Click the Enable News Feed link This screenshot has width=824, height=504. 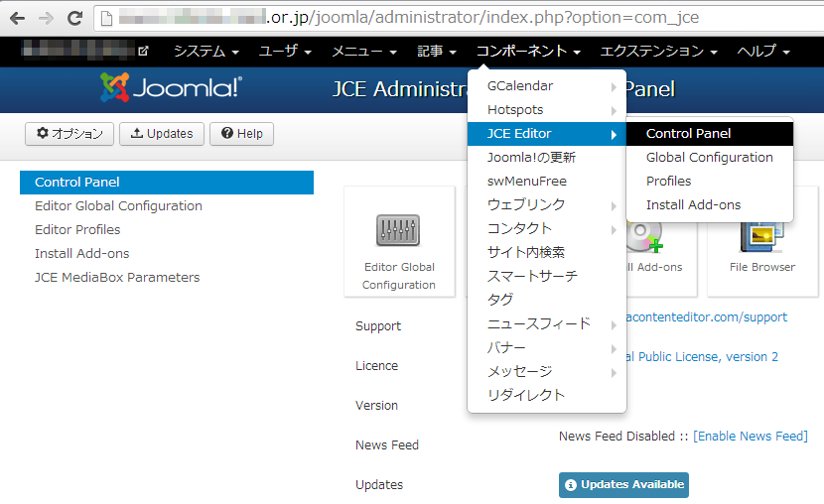(x=750, y=437)
